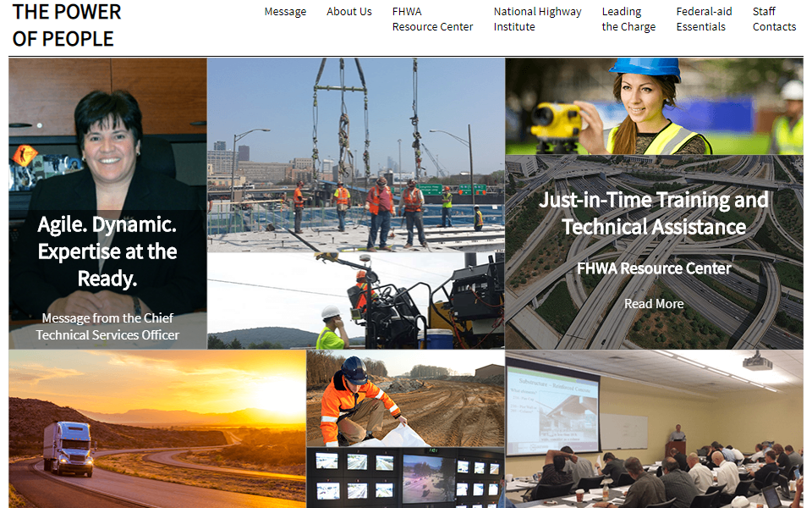Open the Message menu item
The height and width of the screenshot is (508, 812).
point(285,11)
